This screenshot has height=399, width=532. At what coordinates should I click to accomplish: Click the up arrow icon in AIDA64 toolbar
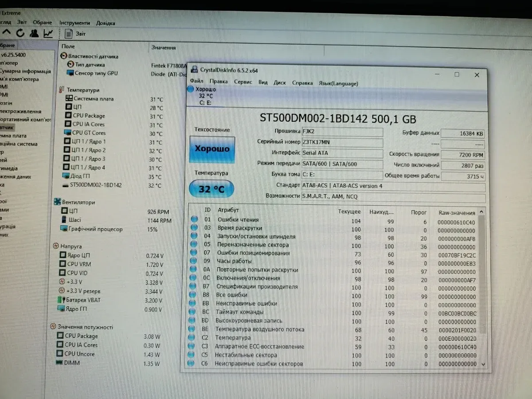6,33
